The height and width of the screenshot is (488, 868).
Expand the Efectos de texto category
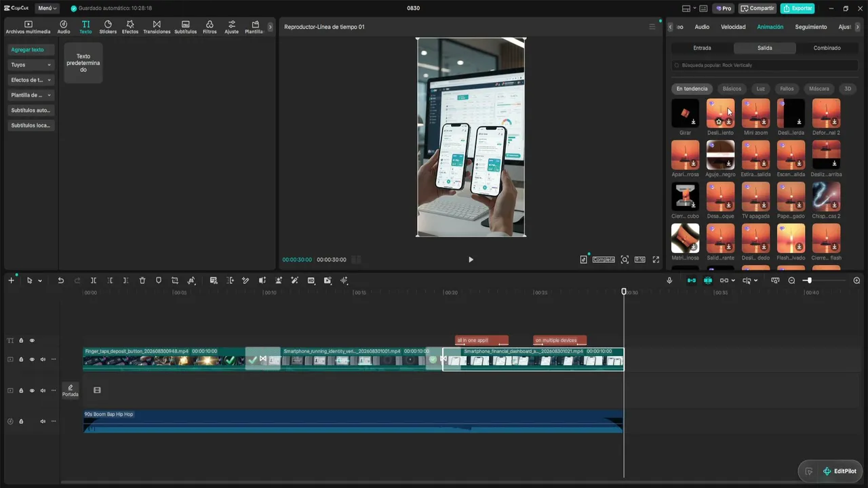pos(31,80)
